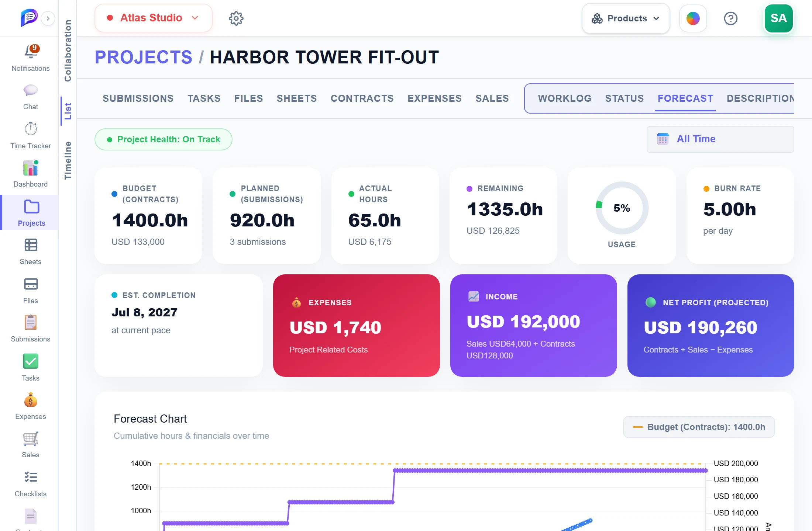Click the Project Health: On Track badge
The image size is (812, 531).
164,139
